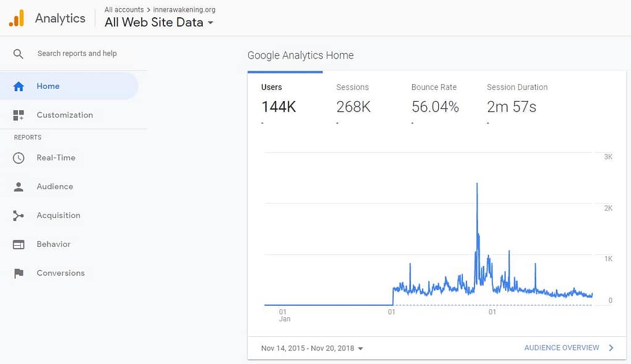Image resolution: width=631 pixels, height=364 pixels.
Task: Click the Home house icon
Action: (x=18, y=86)
